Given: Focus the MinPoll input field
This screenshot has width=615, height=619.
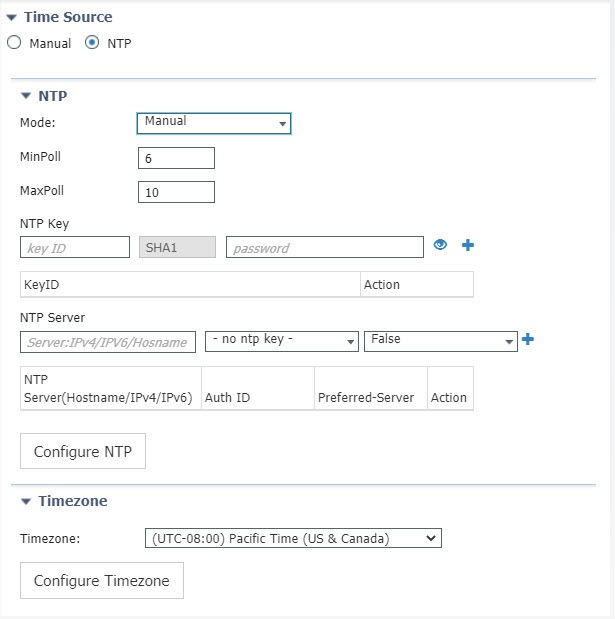Looking at the screenshot, I should (x=176, y=158).
